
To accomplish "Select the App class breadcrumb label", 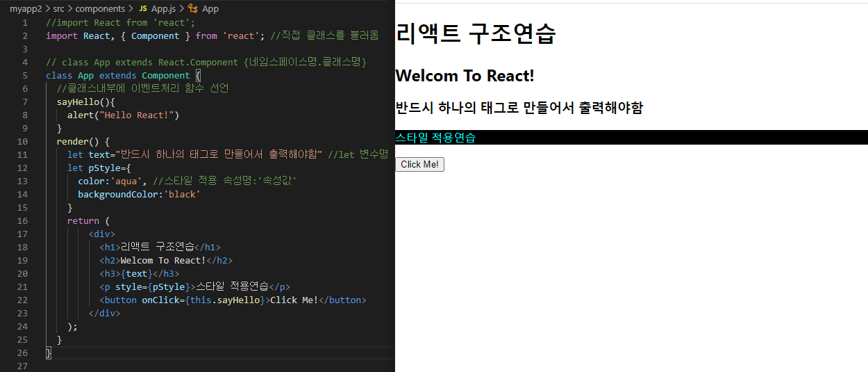I will [x=210, y=8].
